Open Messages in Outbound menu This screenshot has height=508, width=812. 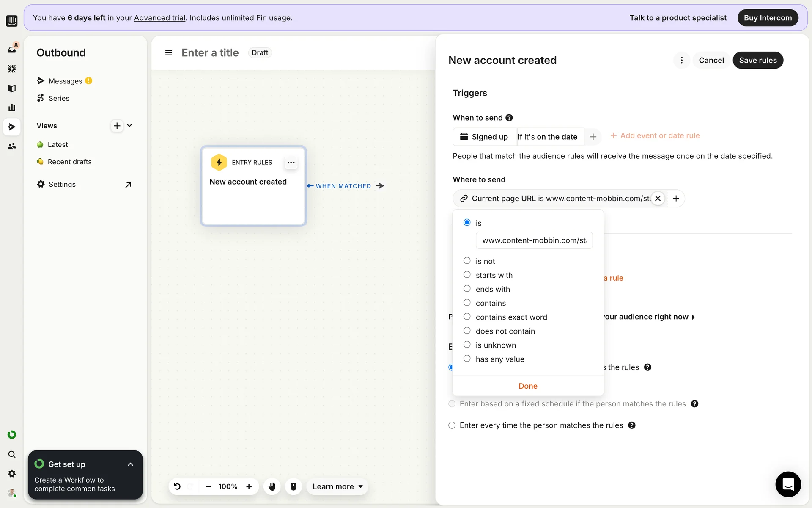[x=65, y=81]
